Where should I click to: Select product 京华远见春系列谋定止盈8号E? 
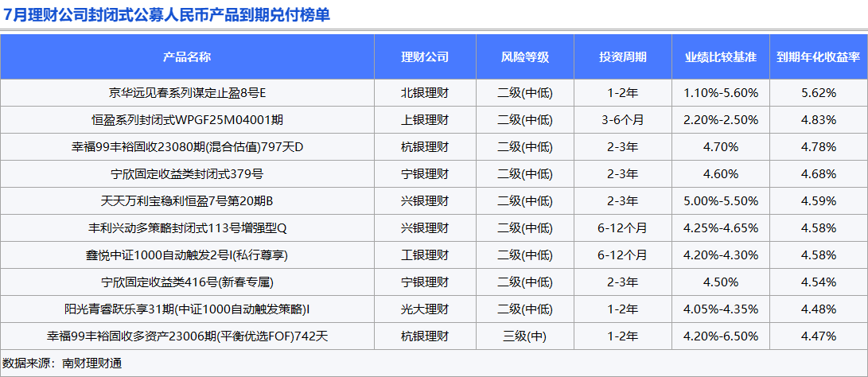187,93
